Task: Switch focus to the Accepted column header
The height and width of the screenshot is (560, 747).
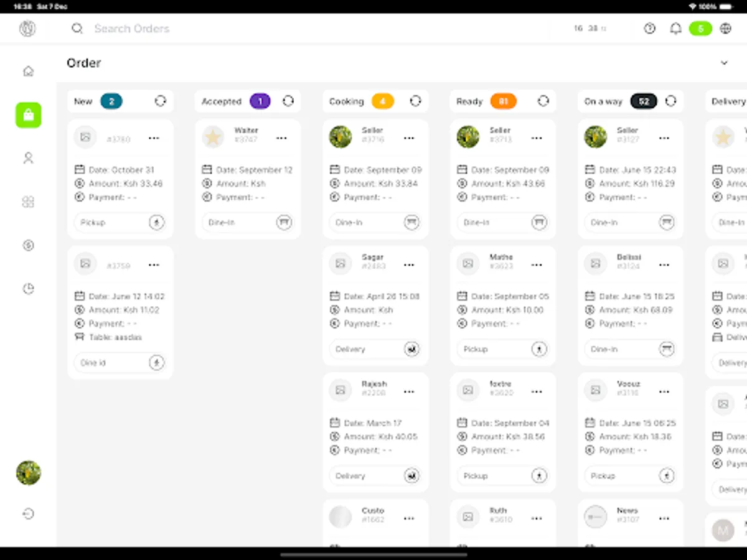Action: 222,101
